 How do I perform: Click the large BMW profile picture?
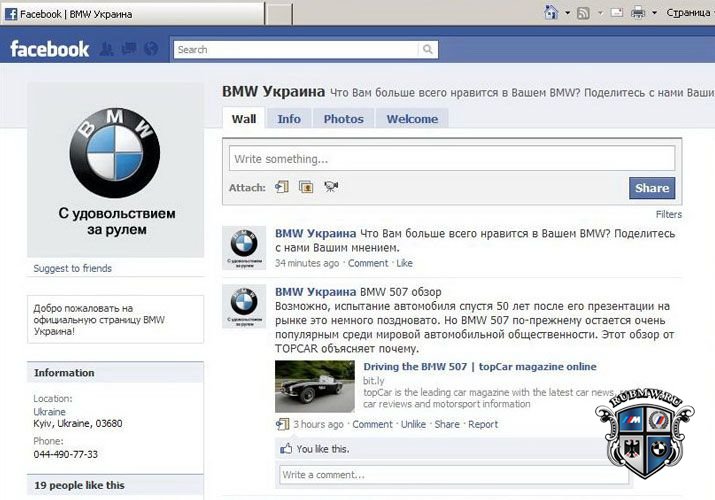pos(115,170)
